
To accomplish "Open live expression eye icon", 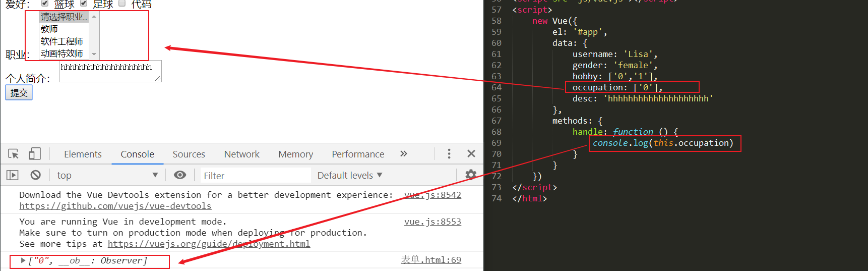I will pos(180,175).
